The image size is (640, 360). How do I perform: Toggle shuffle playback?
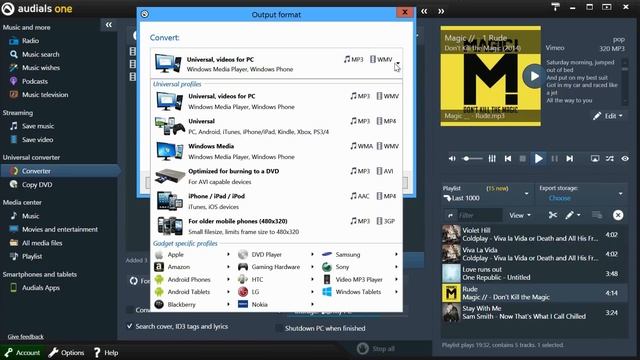(610, 159)
